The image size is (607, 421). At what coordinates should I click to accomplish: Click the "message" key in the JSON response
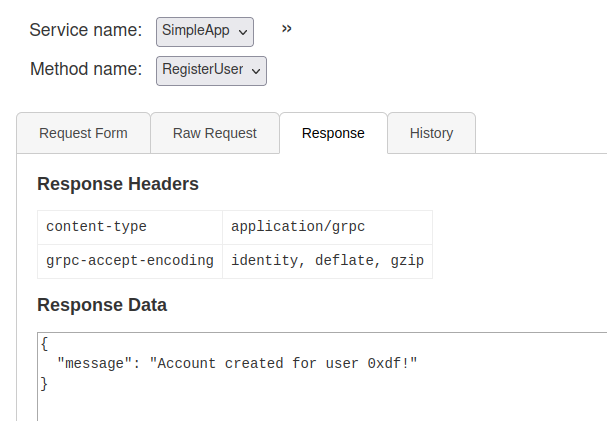[x=94, y=363]
